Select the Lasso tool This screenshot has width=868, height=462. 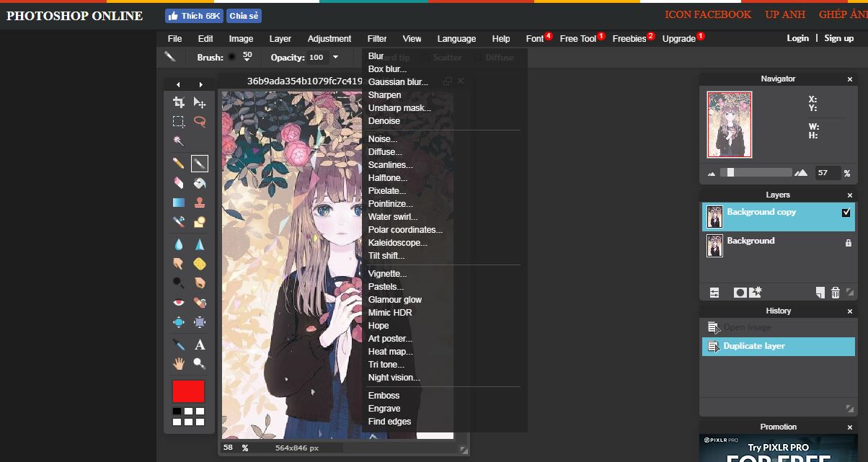click(200, 122)
